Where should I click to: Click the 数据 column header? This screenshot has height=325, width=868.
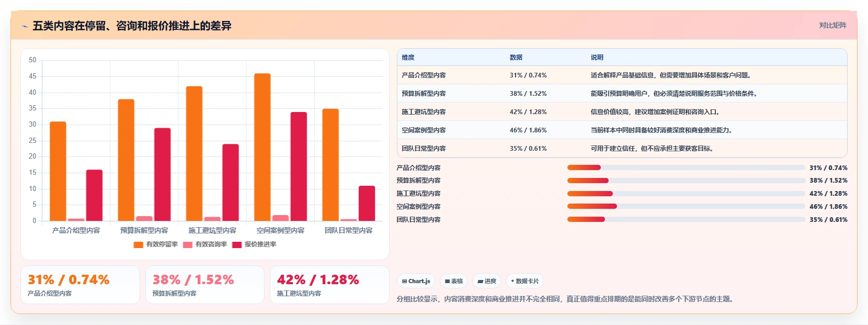click(516, 58)
